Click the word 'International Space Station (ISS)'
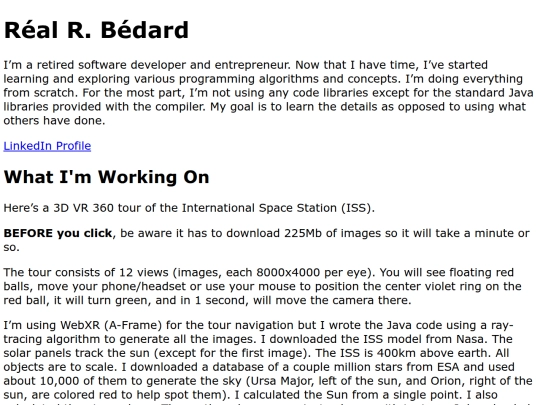The image size is (540, 405). coord(278,208)
